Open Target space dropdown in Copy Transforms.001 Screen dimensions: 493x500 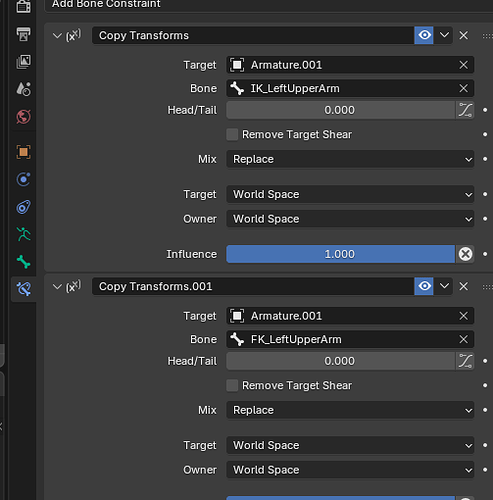coord(350,445)
